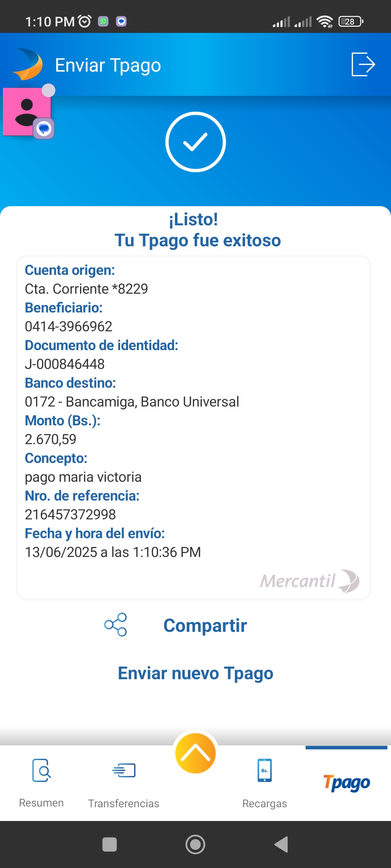The width and height of the screenshot is (391, 868).
Task: Tap the reference number 216457372998
Action: click(x=70, y=514)
